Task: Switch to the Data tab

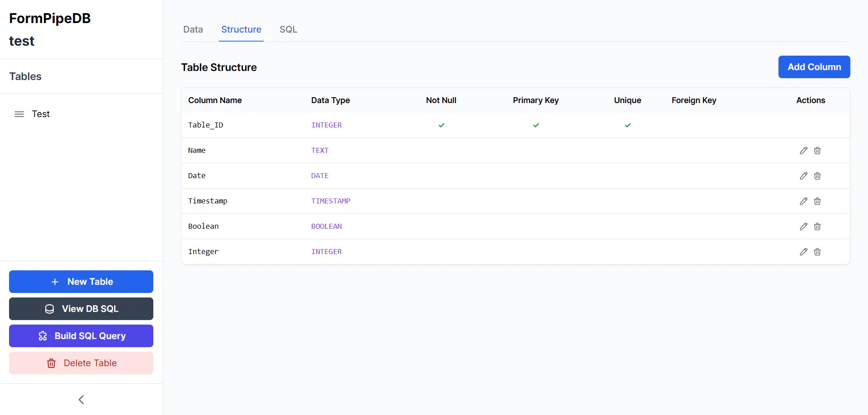Action: [193, 29]
